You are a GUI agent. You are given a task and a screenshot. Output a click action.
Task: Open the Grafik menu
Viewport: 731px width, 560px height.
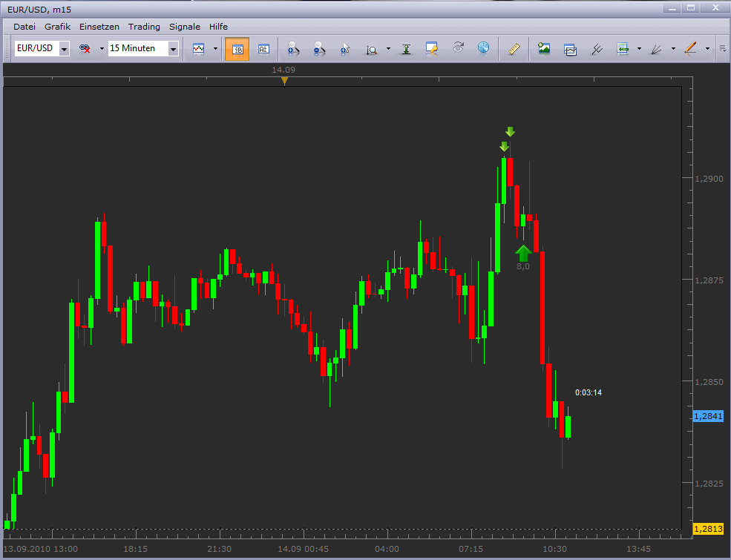pos(57,27)
